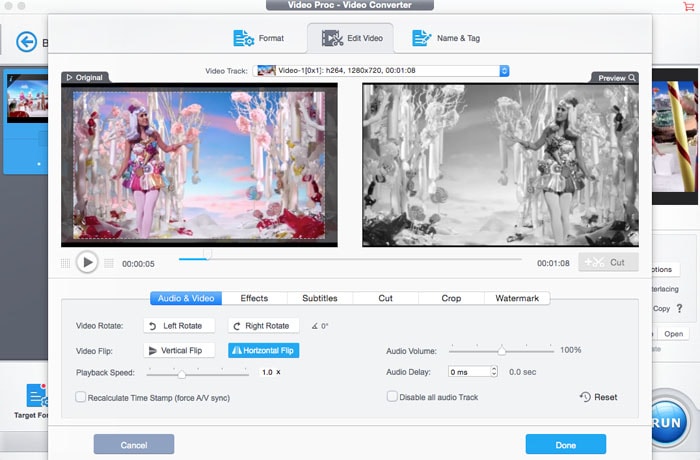
Task: Open the Watermark subtab
Action: 517,298
